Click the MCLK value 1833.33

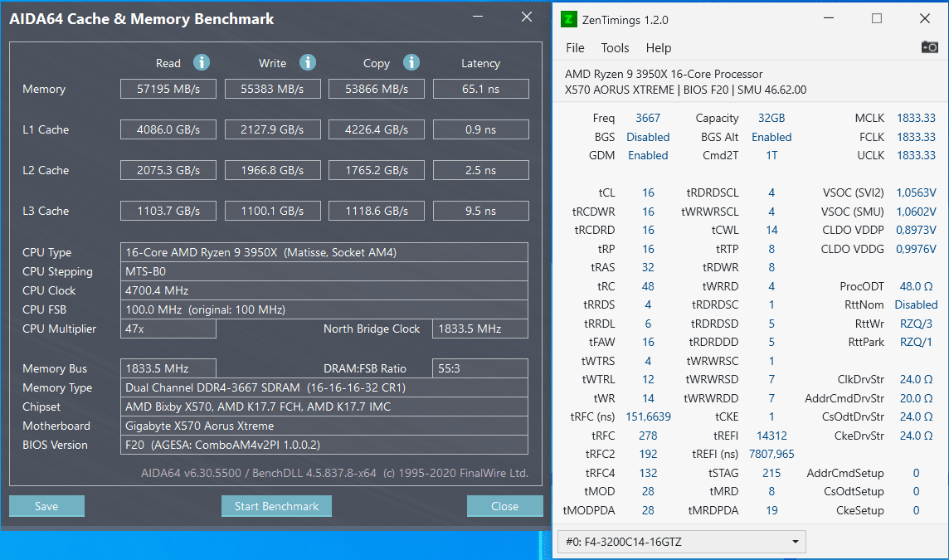[916, 118]
